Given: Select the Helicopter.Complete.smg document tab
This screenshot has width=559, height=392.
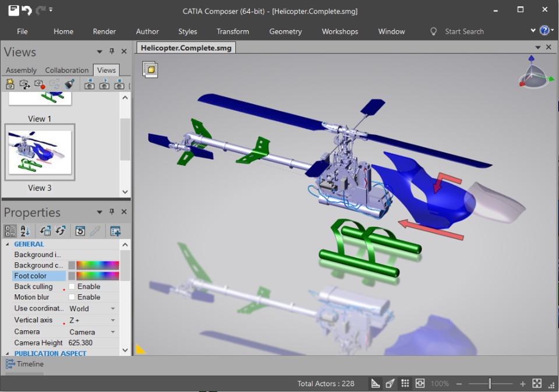Looking at the screenshot, I should click(186, 48).
